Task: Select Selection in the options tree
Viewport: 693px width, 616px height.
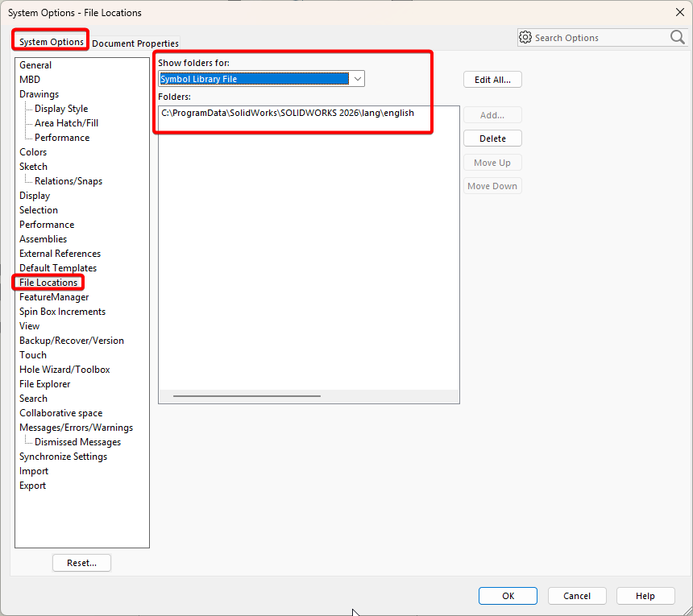Action: point(39,210)
